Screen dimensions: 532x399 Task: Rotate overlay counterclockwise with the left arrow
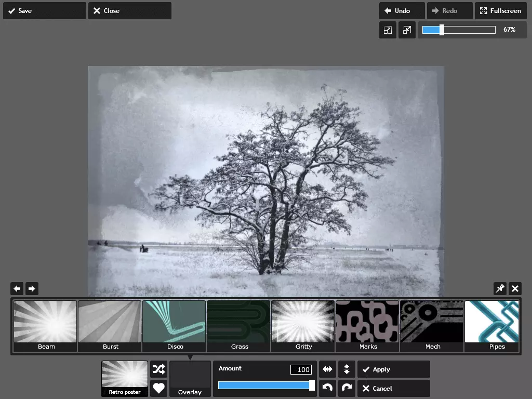click(327, 388)
